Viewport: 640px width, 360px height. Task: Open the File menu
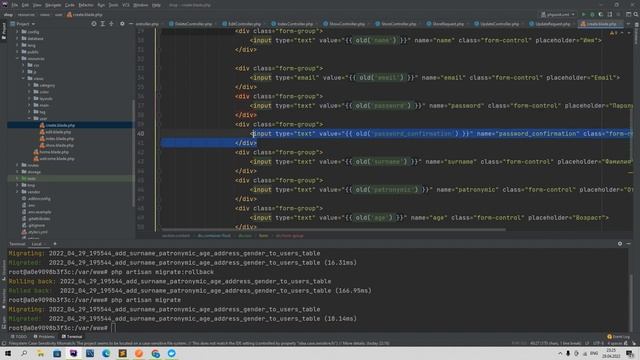[x=15, y=5]
